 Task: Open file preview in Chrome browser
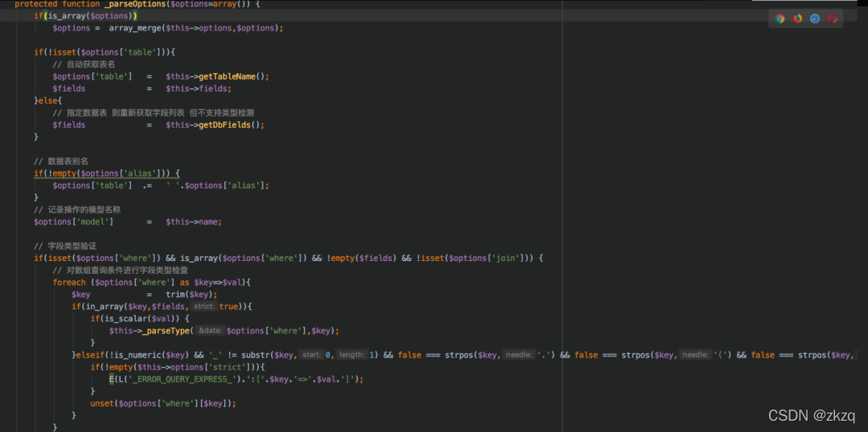(x=780, y=18)
